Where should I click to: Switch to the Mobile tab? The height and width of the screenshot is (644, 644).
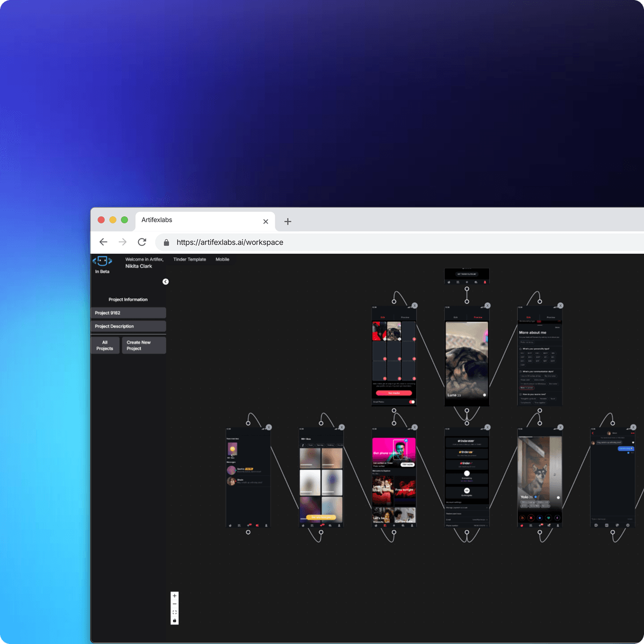coord(222,259)
